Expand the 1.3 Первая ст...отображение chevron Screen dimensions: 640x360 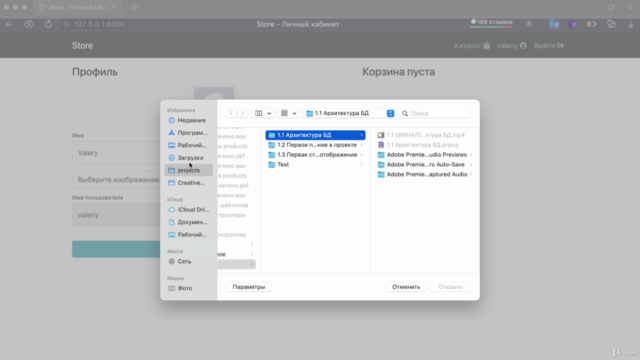coord(362,155)
